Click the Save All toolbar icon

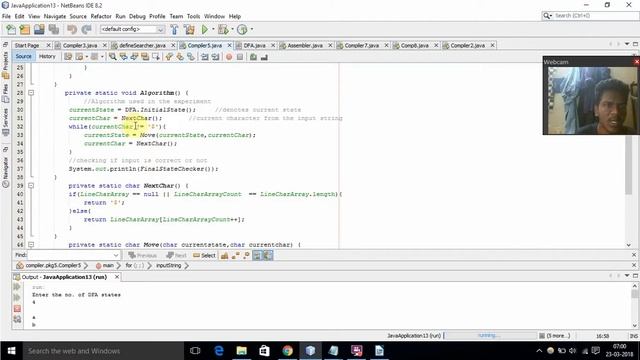54,29
